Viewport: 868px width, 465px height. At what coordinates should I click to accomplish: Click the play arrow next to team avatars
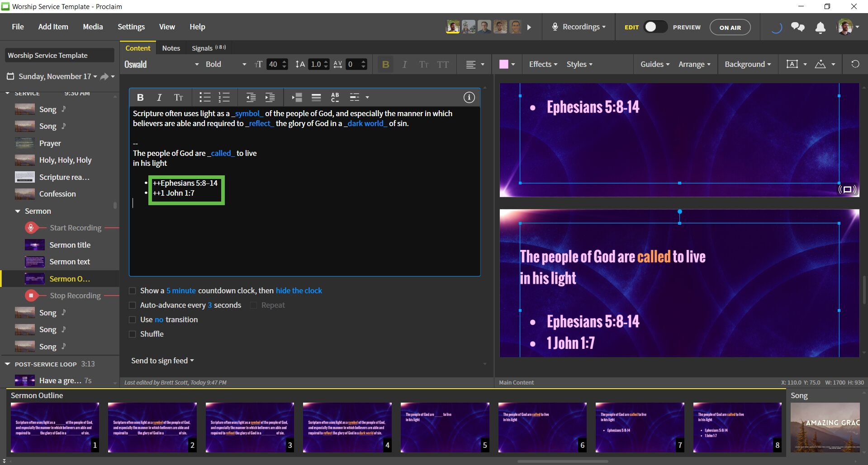click(529, 27)
